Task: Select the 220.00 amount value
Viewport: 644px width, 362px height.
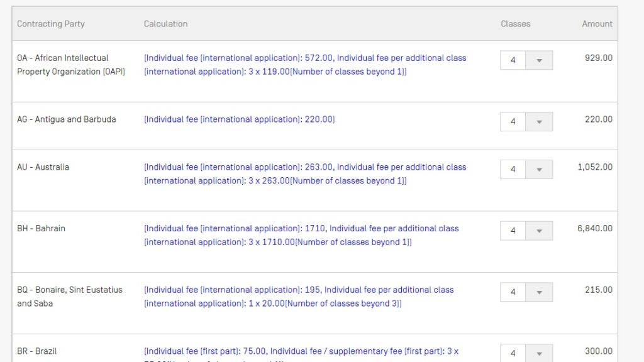Action: [599, 119]
